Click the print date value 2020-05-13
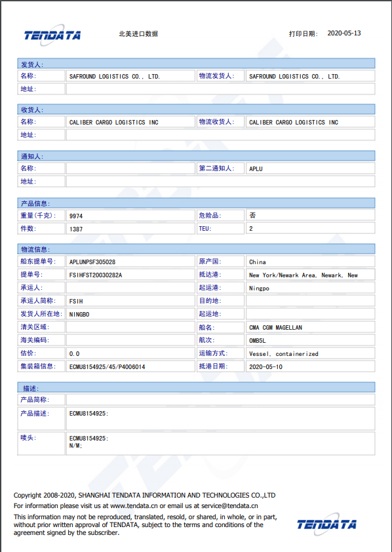The image size is (392, 552). click(x=343, y=33)
